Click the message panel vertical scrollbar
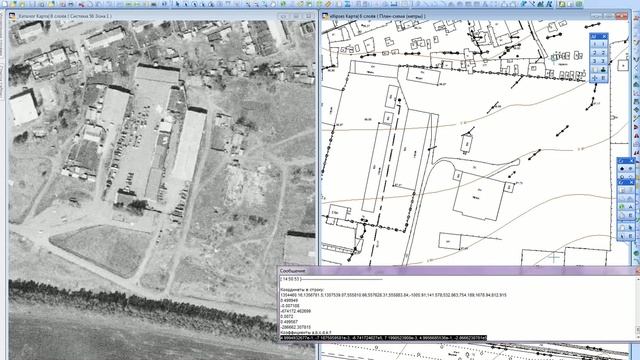 (x=638, y=308)
